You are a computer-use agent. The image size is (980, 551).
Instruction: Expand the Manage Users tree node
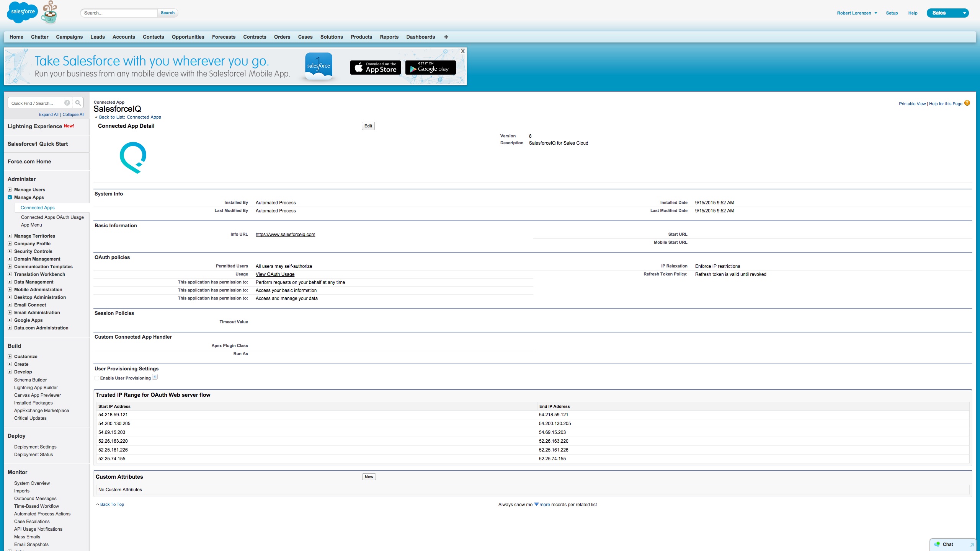[x=10, y=189]
